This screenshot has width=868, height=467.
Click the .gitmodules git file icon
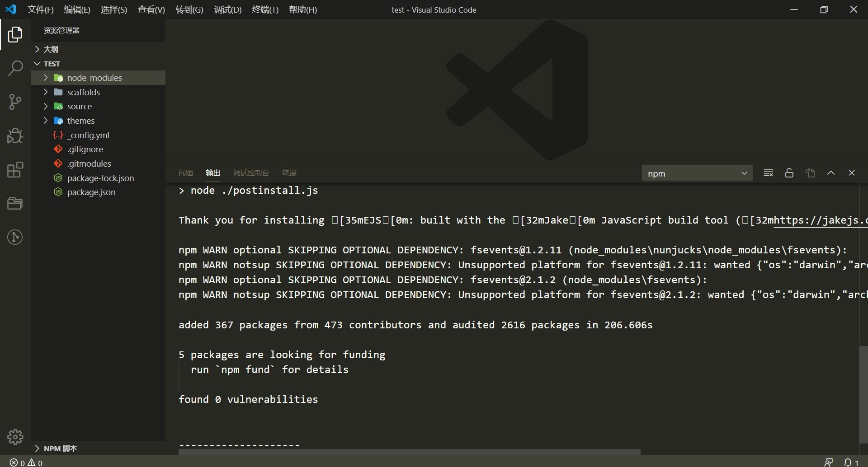click(x=58, y=163)
